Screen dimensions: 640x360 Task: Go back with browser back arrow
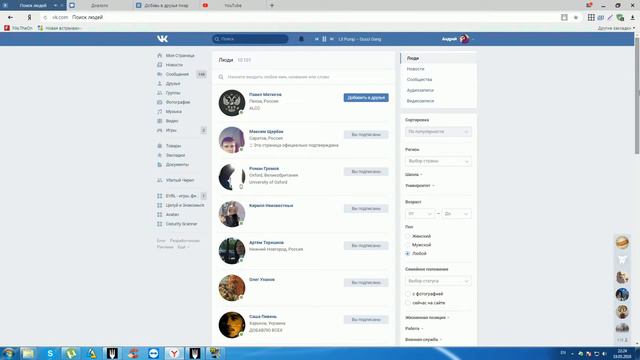(x=10, y=17)
